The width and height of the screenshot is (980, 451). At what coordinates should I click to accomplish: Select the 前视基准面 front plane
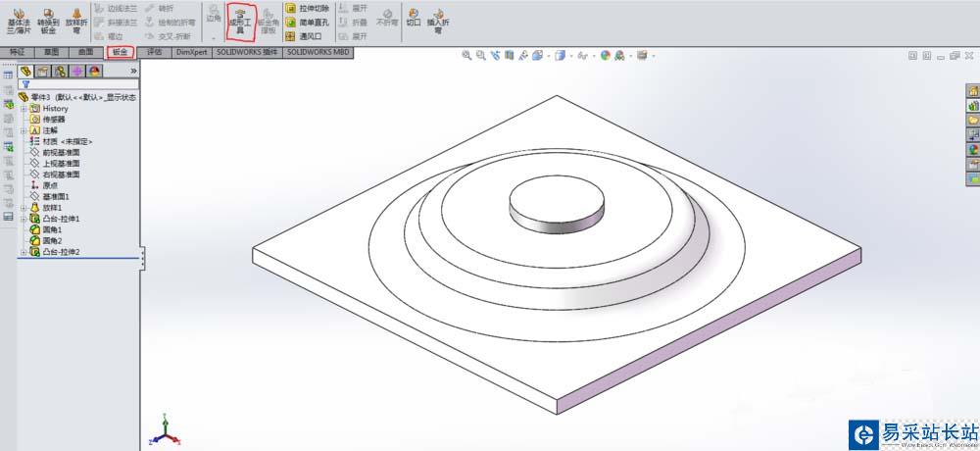(54, 152)
